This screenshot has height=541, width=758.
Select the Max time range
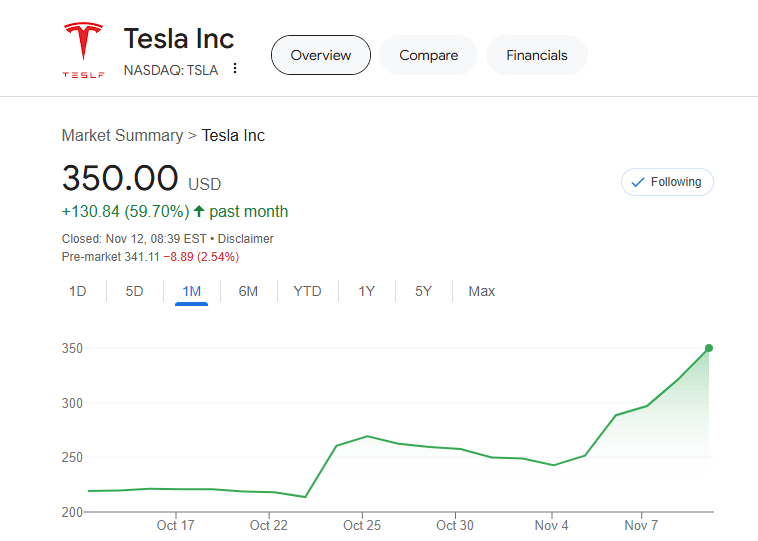coord(482,291)
